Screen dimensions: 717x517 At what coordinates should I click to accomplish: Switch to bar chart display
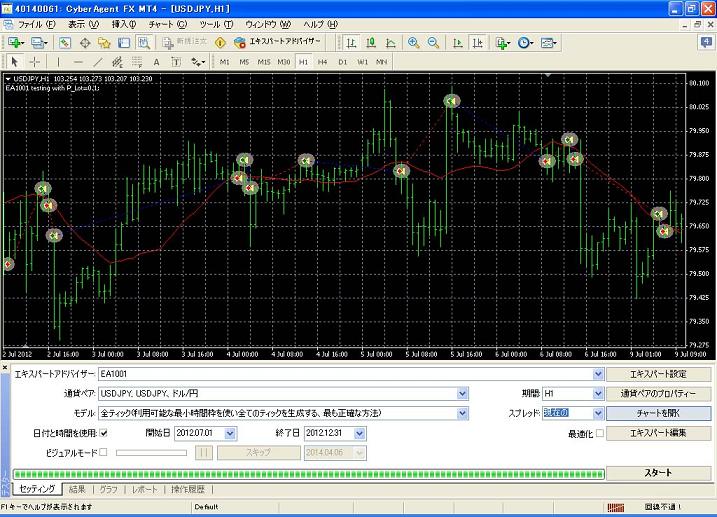(351, 43)
